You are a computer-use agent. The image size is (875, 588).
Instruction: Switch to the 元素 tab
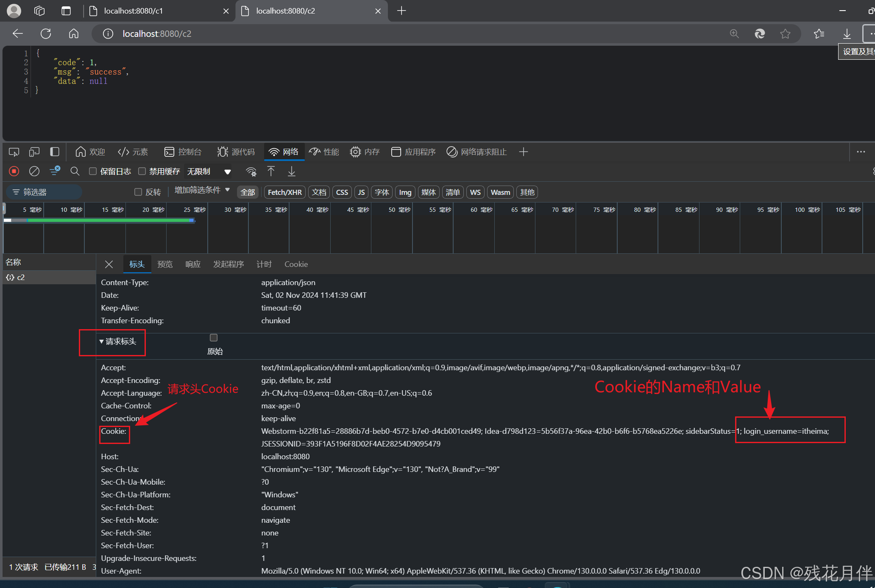point(133,152)
